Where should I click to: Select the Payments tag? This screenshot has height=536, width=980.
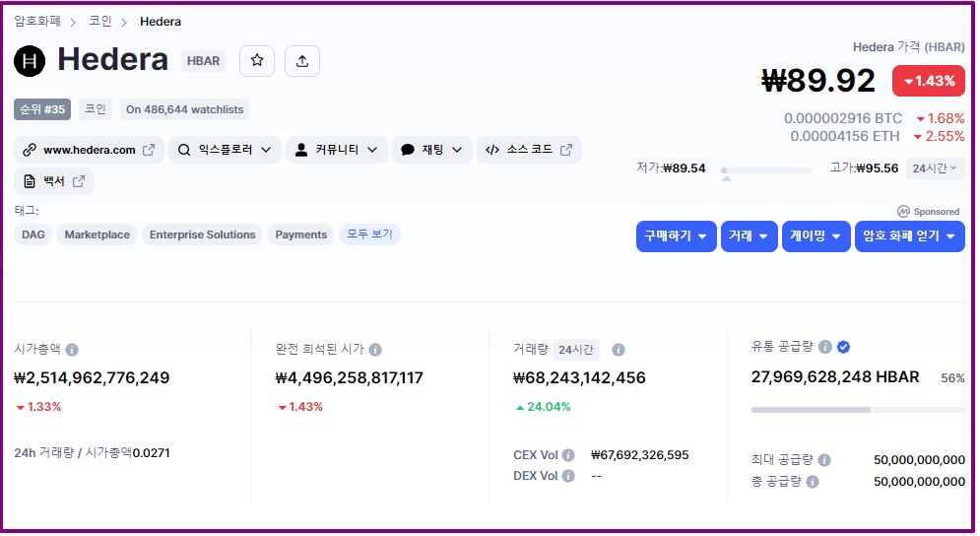[300, 234]
